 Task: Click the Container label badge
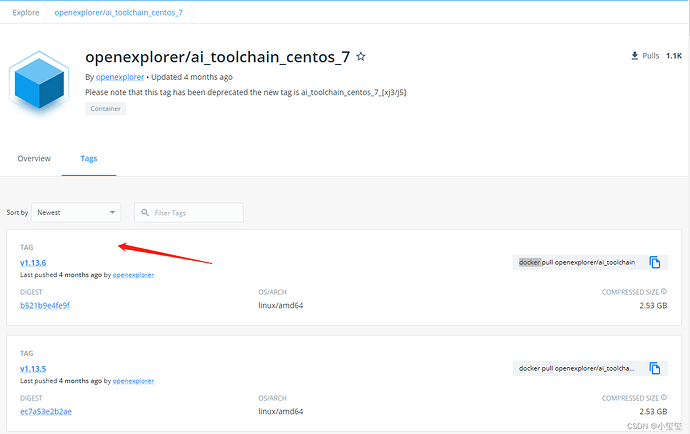[x=105, y=108]
